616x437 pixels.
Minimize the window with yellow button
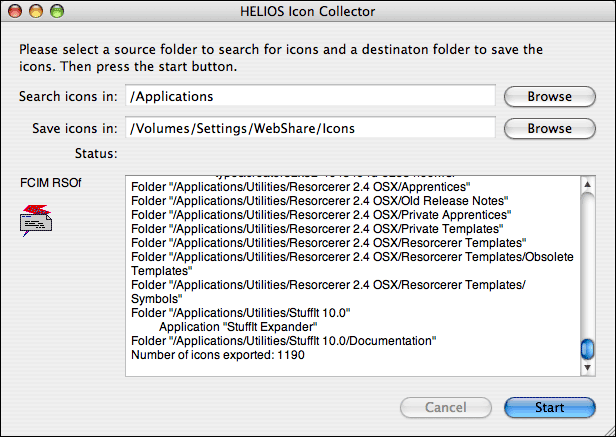point(36,11)
